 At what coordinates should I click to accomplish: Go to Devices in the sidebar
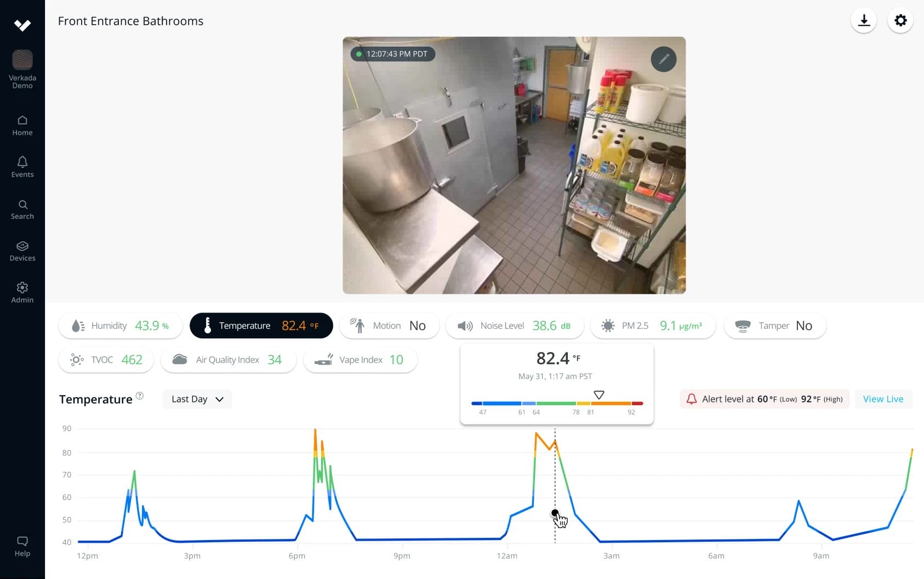pos(22,251)
